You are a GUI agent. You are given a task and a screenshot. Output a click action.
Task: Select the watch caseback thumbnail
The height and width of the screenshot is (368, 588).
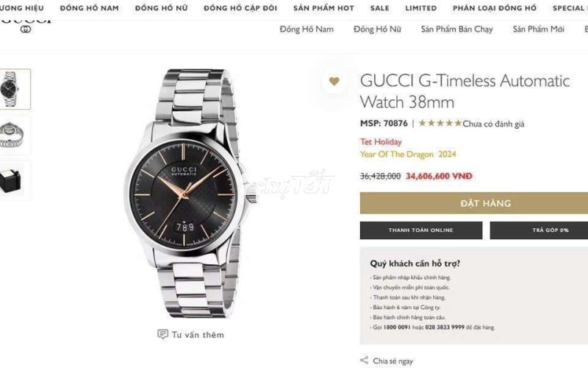[14, 135]
